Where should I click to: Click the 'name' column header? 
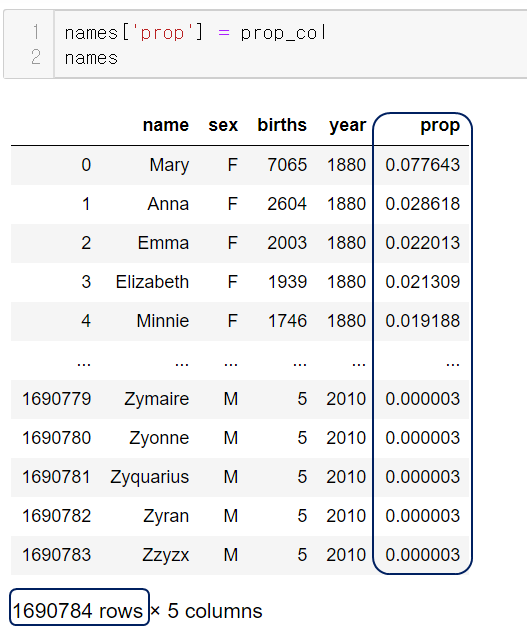(x=166, y=125)
